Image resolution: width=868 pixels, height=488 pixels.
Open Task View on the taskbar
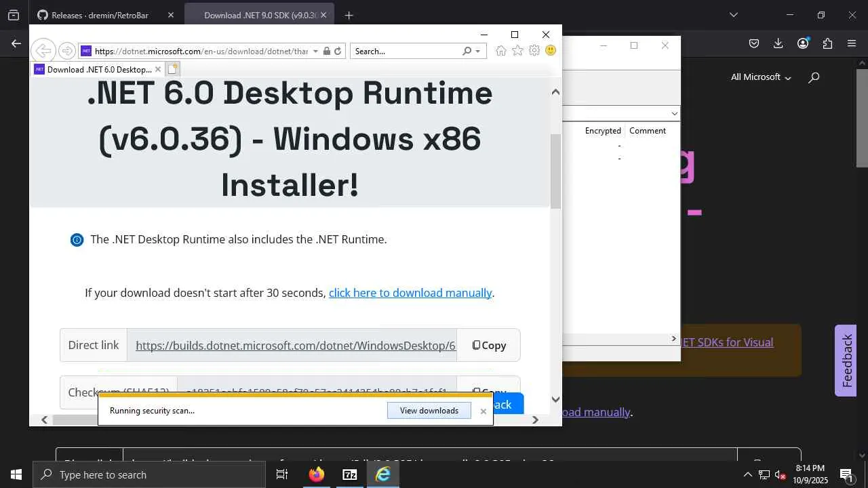(x=282, y=474)
